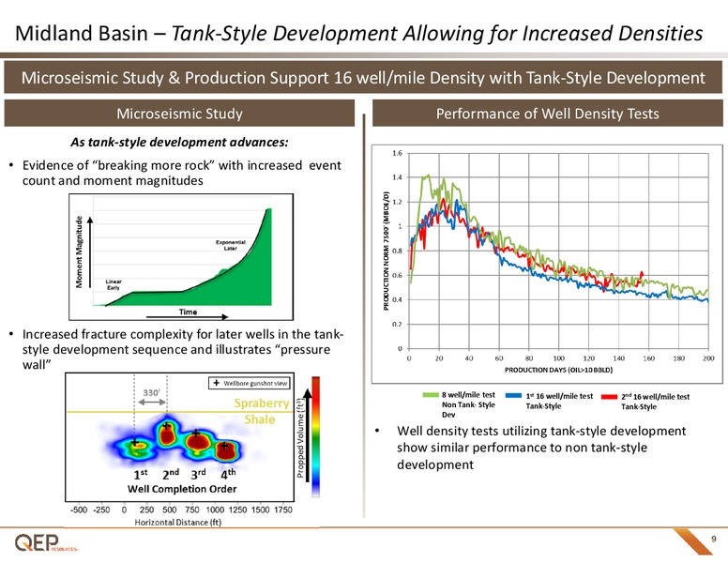Click the red 2nd 16 well/mile legend swatch
The image size is (728, 563).
click(x=609, y=397)
